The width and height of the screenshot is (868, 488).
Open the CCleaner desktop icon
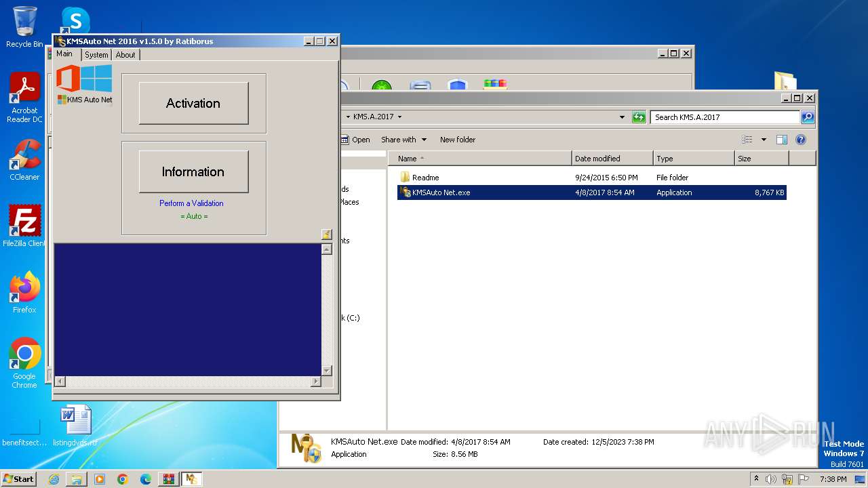pyautogui.click(x=24, y=160)
